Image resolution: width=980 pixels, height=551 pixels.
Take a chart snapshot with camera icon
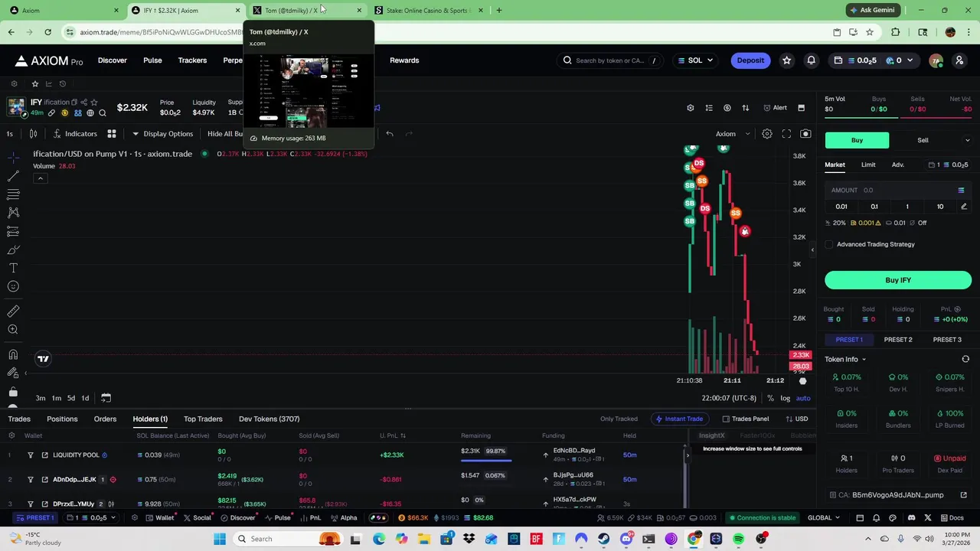(x=805, y=134)
